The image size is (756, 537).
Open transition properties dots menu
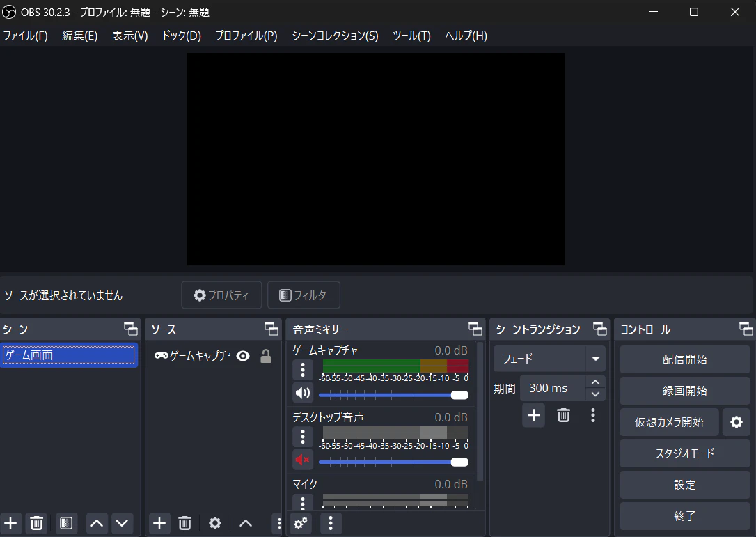[x=593, y=415]
